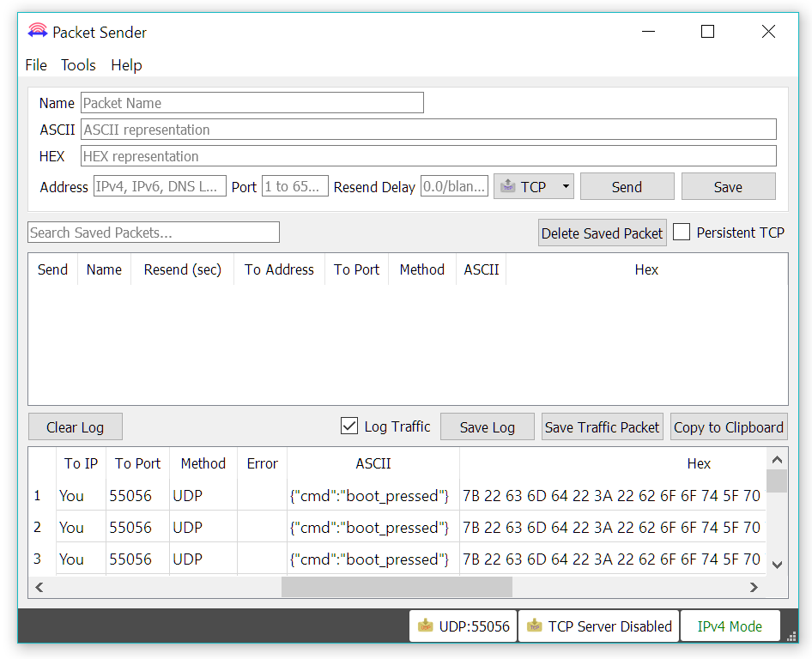Click the UDP icon in status bar
The height and width of the screenshot is (659, 812).
coord(426,626)
